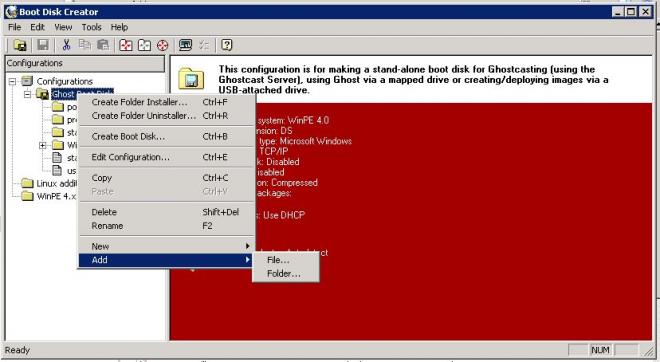Open the View menu

pyautogui.click(x=63, y=27)
